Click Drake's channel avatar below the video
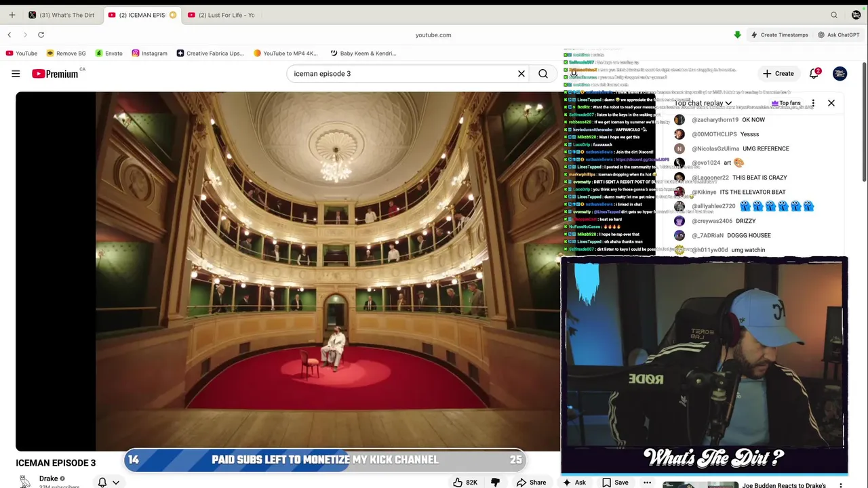868x488 pixels. pyautogui.click(x=24, y=481)
